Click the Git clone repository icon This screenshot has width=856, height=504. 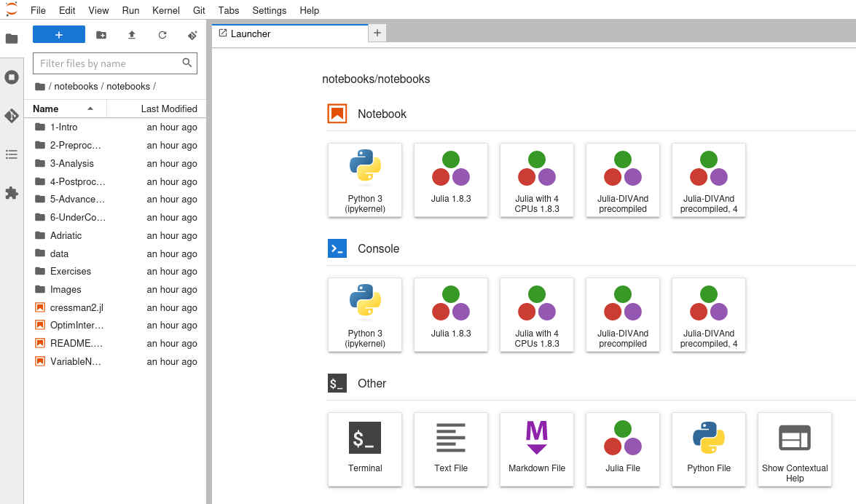pos(192,35)
